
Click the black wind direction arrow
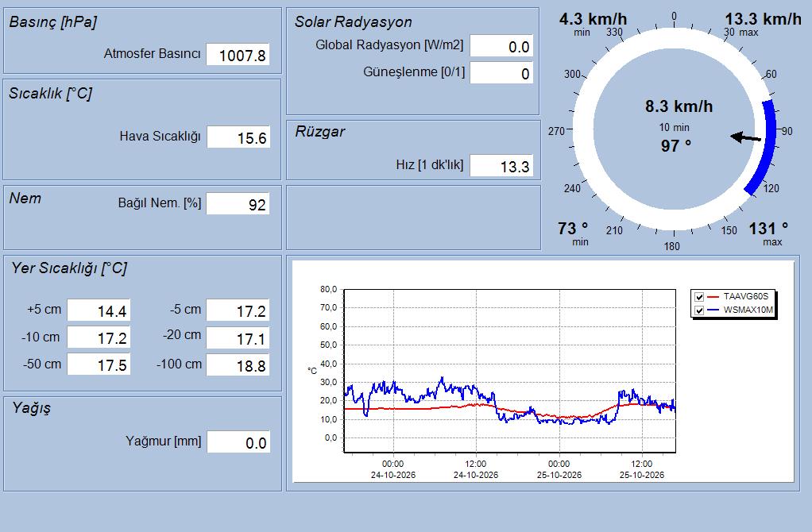coord(745,137)
